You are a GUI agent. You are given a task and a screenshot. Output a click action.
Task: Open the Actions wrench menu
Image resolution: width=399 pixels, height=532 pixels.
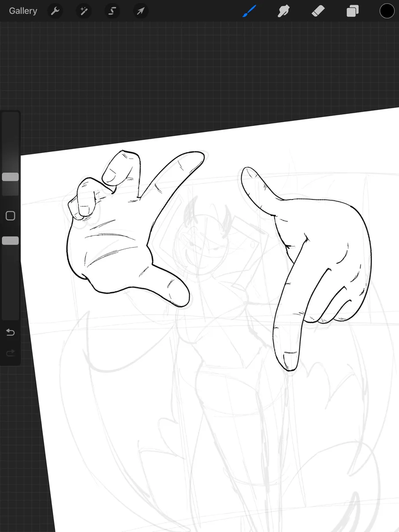coord(55,11)
